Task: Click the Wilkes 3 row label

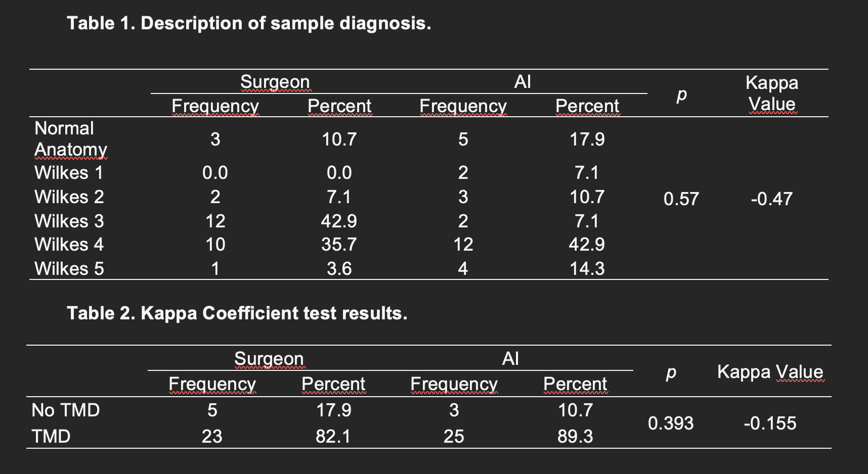Action: pos(69,221)
